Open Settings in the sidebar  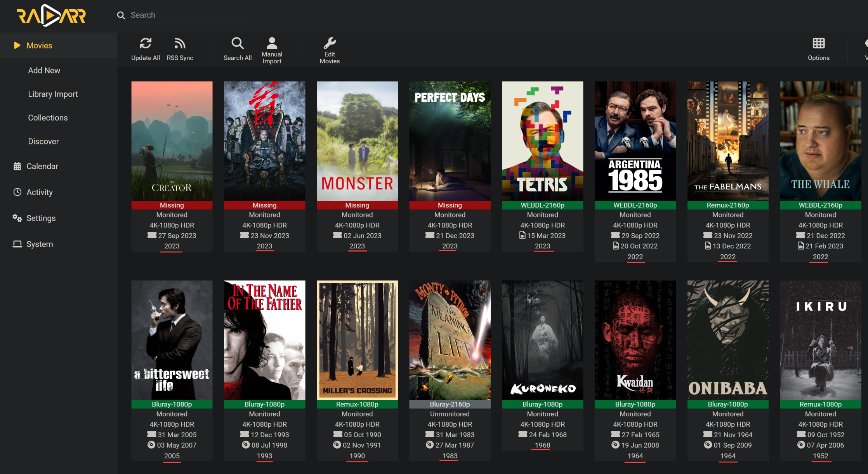click(x=41, y=218)
